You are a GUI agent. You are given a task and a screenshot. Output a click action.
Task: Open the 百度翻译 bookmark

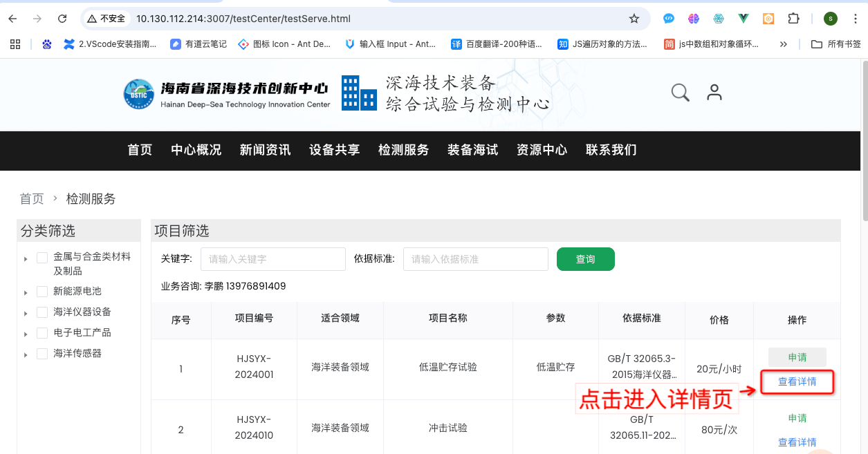point(497,44)
